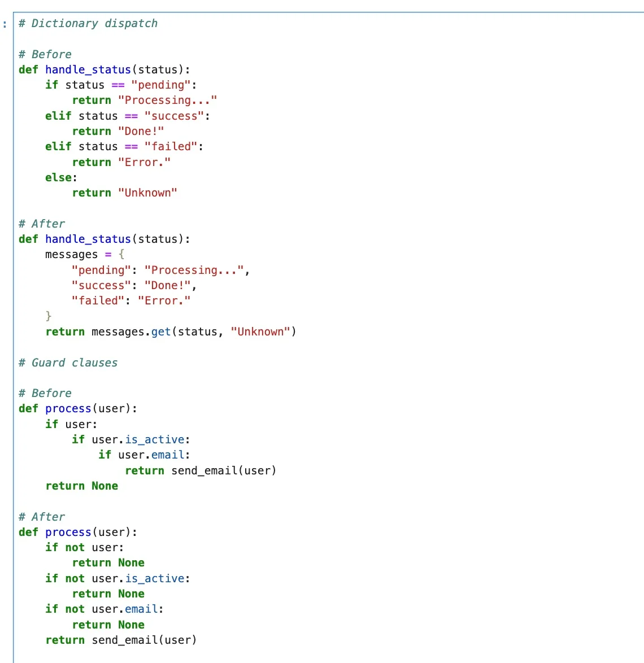Click the closing '}' brace of messages

(x=48, y=316)
